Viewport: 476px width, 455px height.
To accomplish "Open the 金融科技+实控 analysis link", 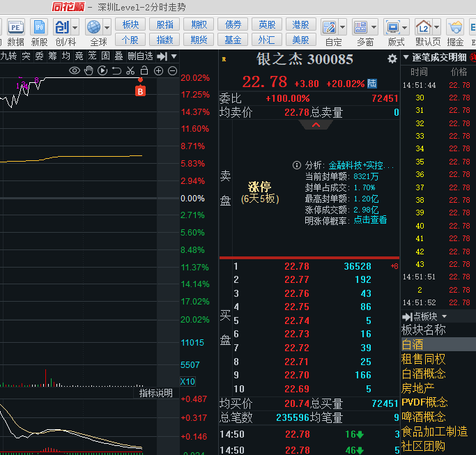I will [x=361, y=165].
